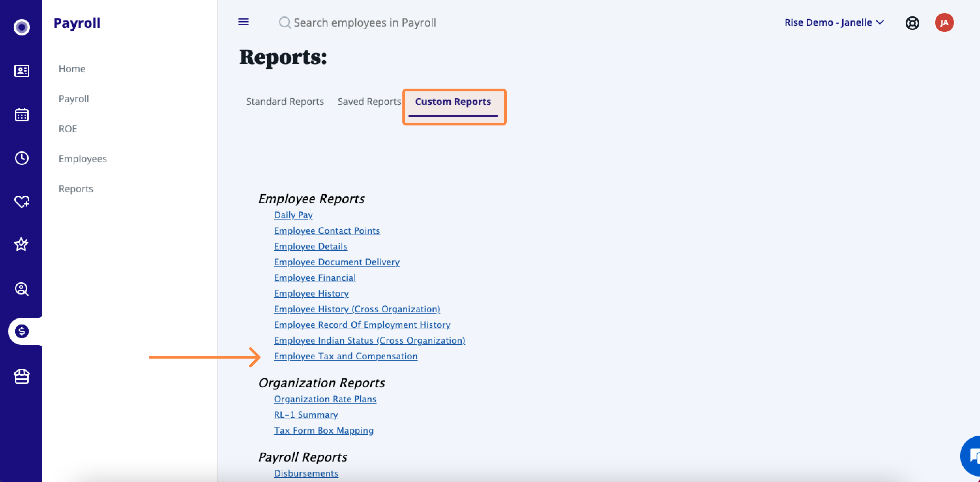Open the marketplace storefront sidebar icon

pos(22,376)
